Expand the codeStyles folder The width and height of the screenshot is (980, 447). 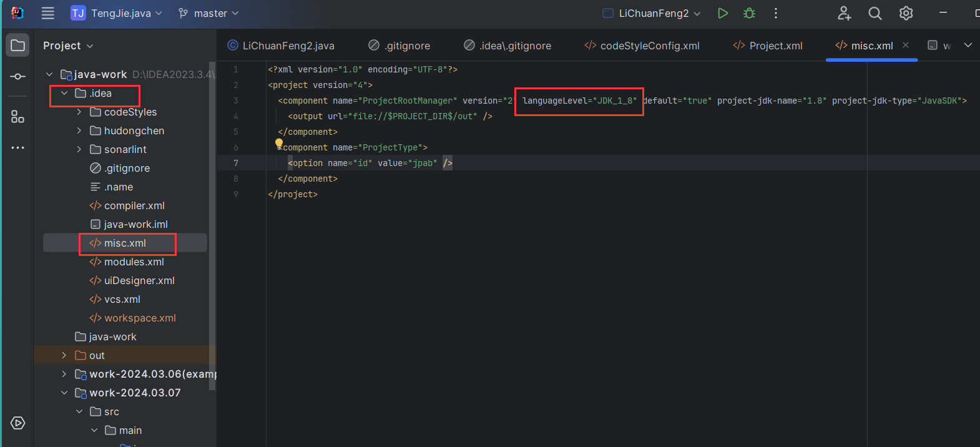pyautogui.click(x=79, y=112)
